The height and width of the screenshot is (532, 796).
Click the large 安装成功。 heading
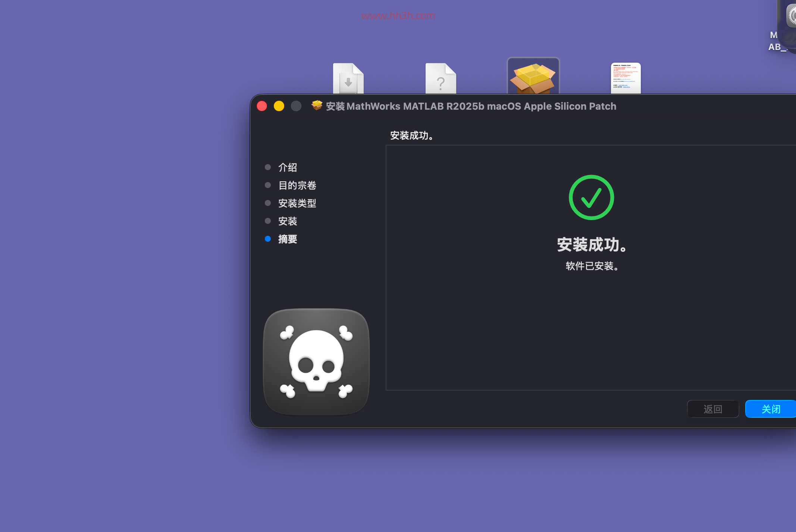point(592,245)
